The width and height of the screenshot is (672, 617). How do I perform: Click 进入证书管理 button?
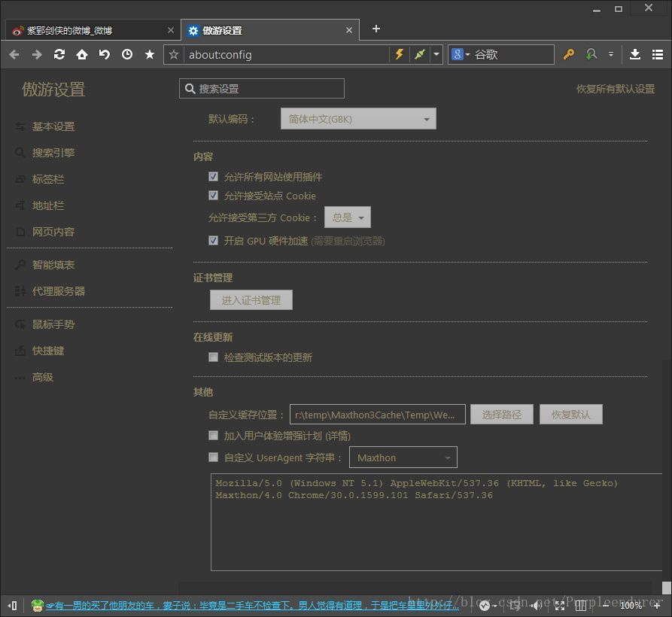[x=251, y=300]
